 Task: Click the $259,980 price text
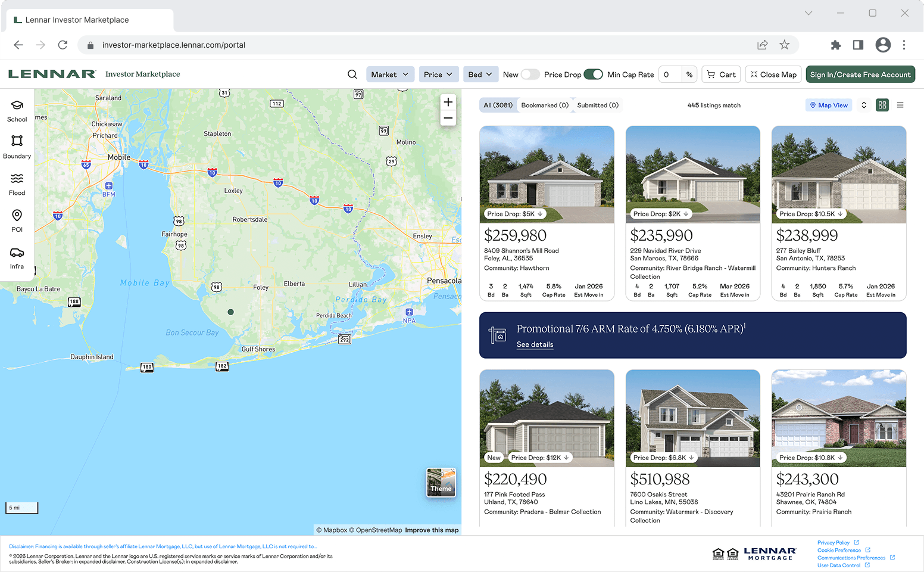point(515,235)
